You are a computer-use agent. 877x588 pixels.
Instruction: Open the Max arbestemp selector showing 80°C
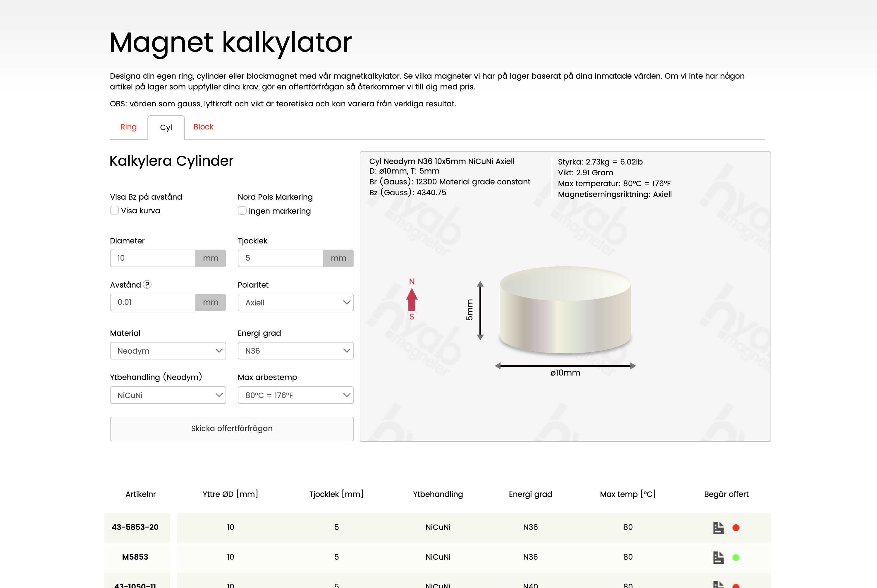tap(295, 395)
